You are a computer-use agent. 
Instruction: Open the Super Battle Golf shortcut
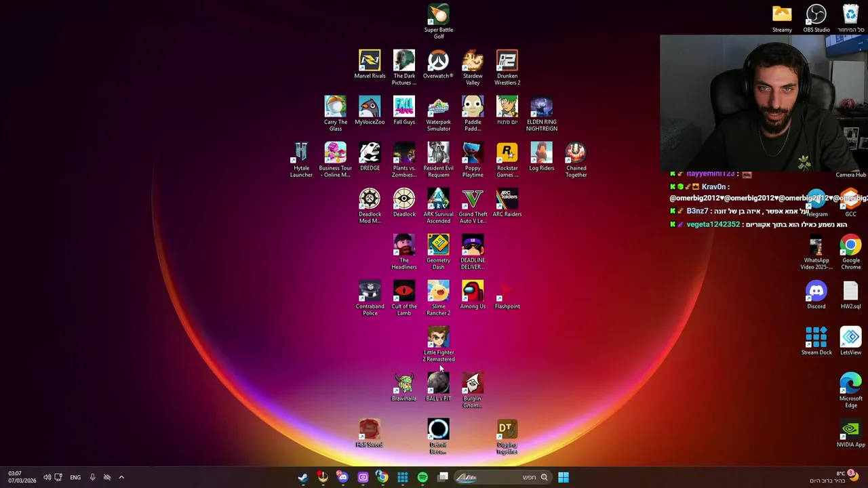[438, 22]
